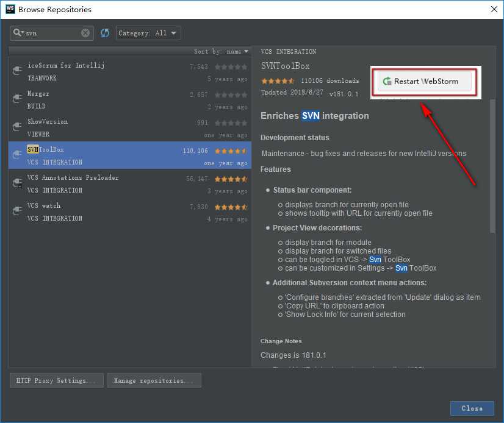Image resolution: width=504 pixels, height=423 pixels.
Task: Close the Browse Repositories window
Action: (x=494, y=9)
